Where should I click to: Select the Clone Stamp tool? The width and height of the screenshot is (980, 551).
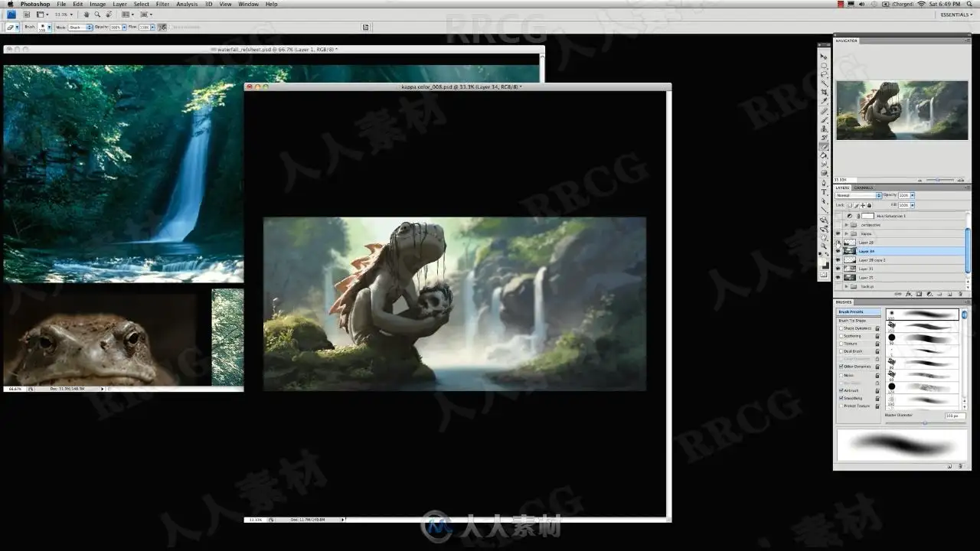824,128
